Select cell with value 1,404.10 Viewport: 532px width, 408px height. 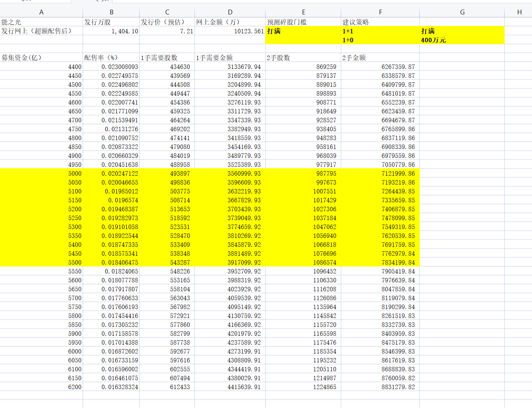[x=111, y=31]
